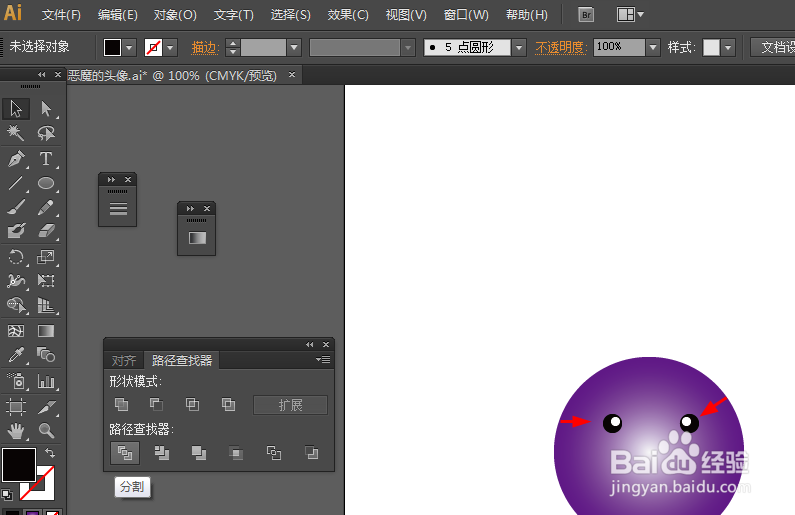Activate the Slice tool
This screenshot has height=515, width=795.
pyautogui.click(x=46, y=407)
